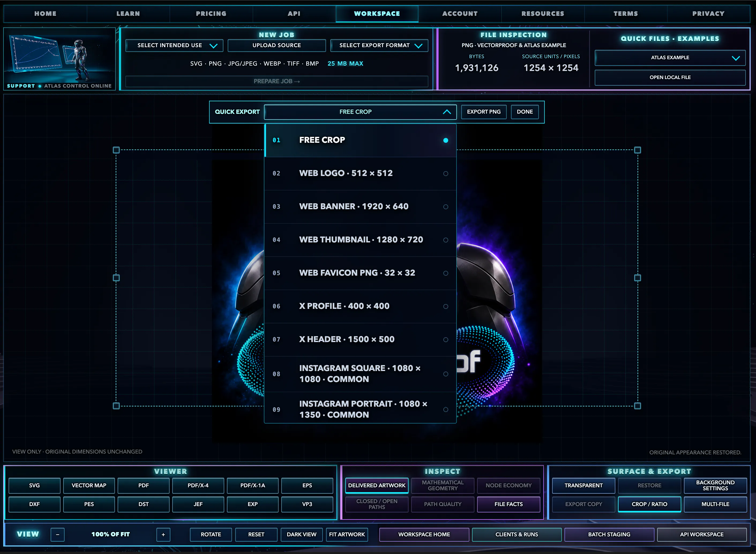The image size is (756, 554).
Task: Click the Upload Source button
Action: (276, 46)
